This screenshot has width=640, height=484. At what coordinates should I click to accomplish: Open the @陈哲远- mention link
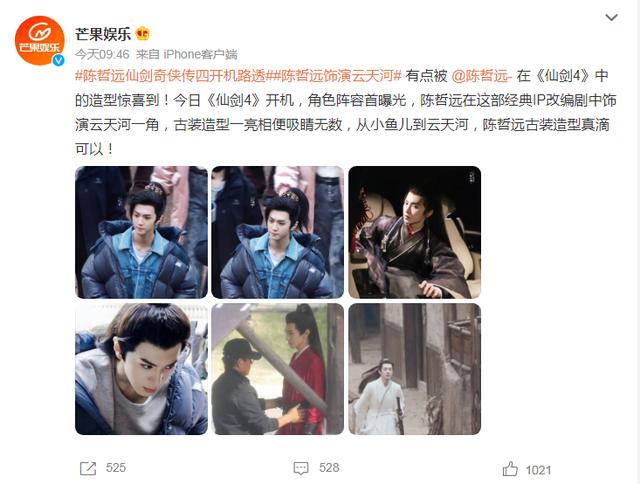[481, 76]
